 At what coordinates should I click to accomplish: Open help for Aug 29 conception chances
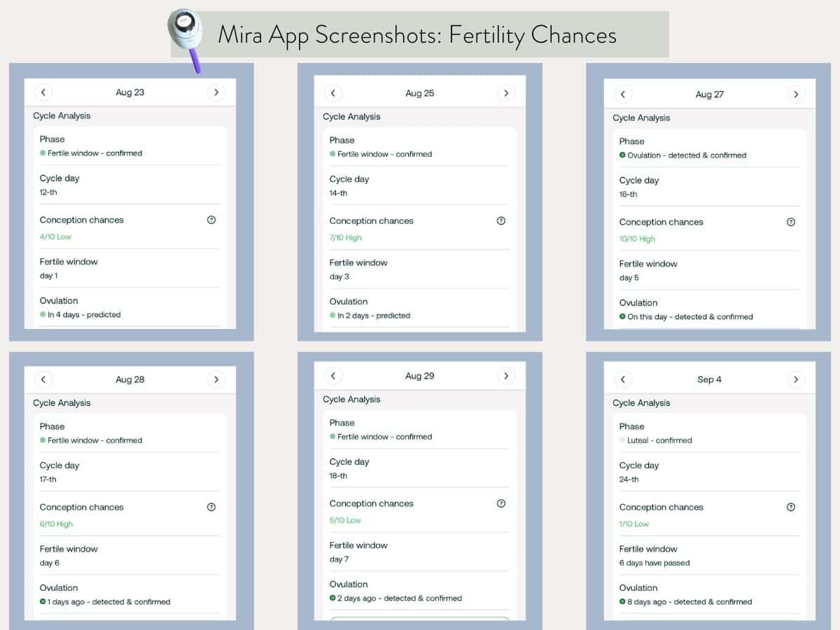point(501,503)
